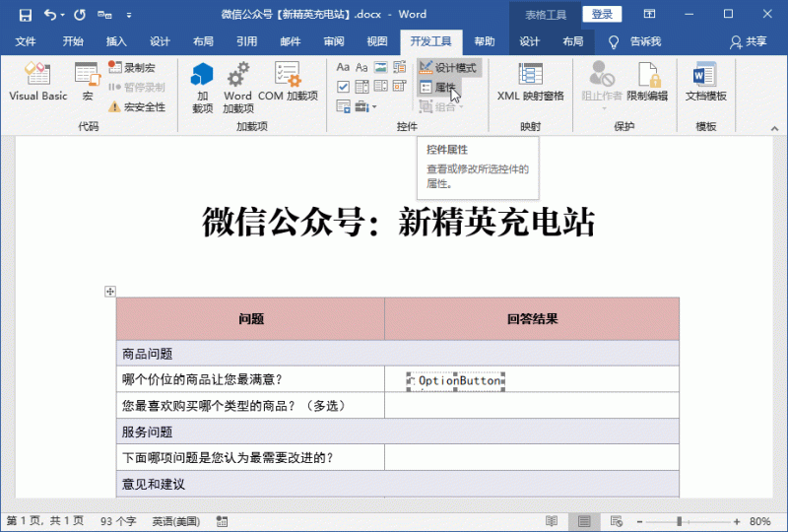The height and width of the screenshot is (532, 788).
Task: Open control 属性 properties
Action: 438,88
